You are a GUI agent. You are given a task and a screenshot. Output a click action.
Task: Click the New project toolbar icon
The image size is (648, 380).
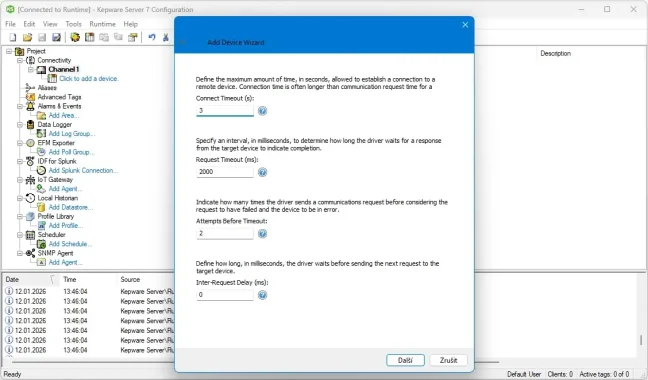tap(13, 38)
